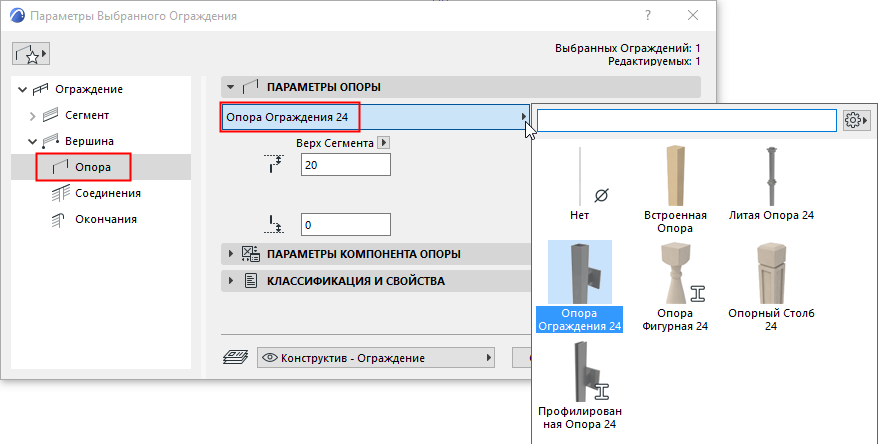Choose the Встроенная Опора post
Screen dimensions: 878x444
tap(675, 189)
